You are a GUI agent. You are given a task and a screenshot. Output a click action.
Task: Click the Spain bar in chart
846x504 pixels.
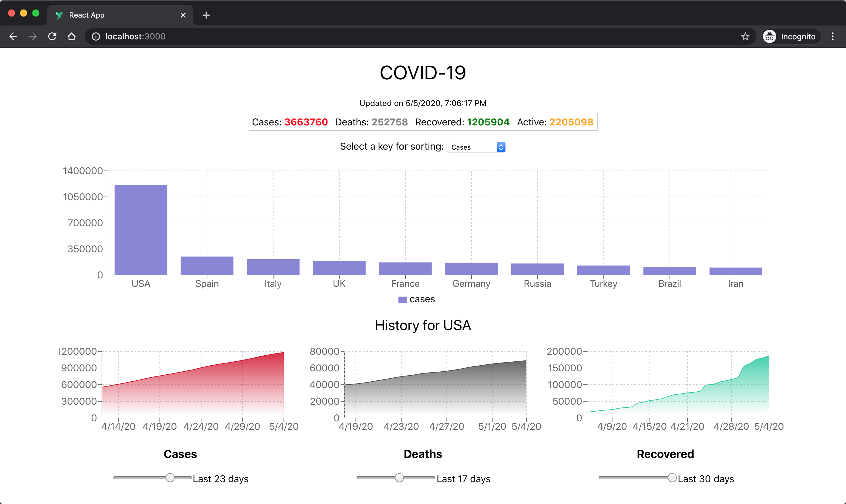pos(207,266)
